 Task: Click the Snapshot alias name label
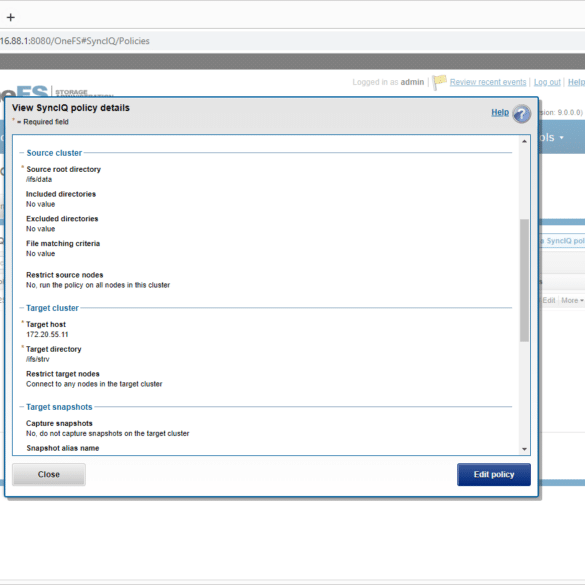[x=63, y=448]
